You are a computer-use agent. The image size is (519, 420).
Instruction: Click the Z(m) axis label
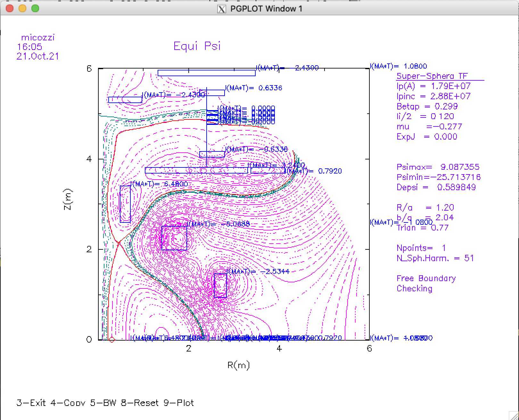tap(68, 200)
